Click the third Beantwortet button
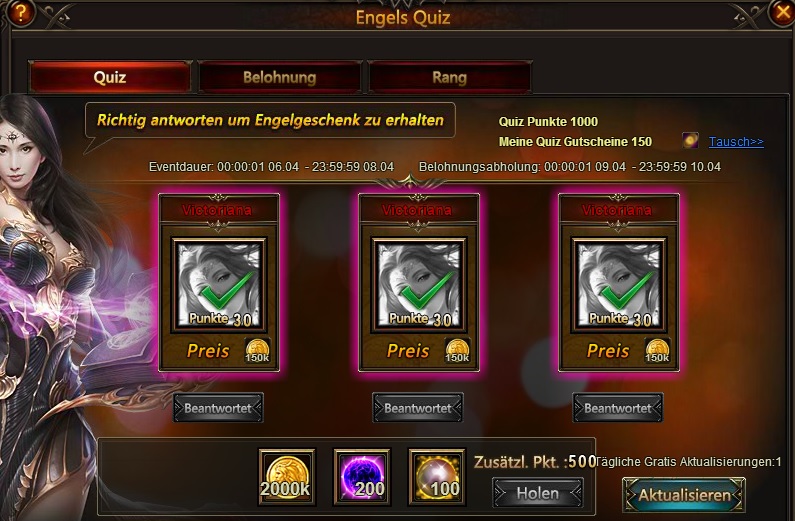795x521 pixels. [x=618, y=408]
